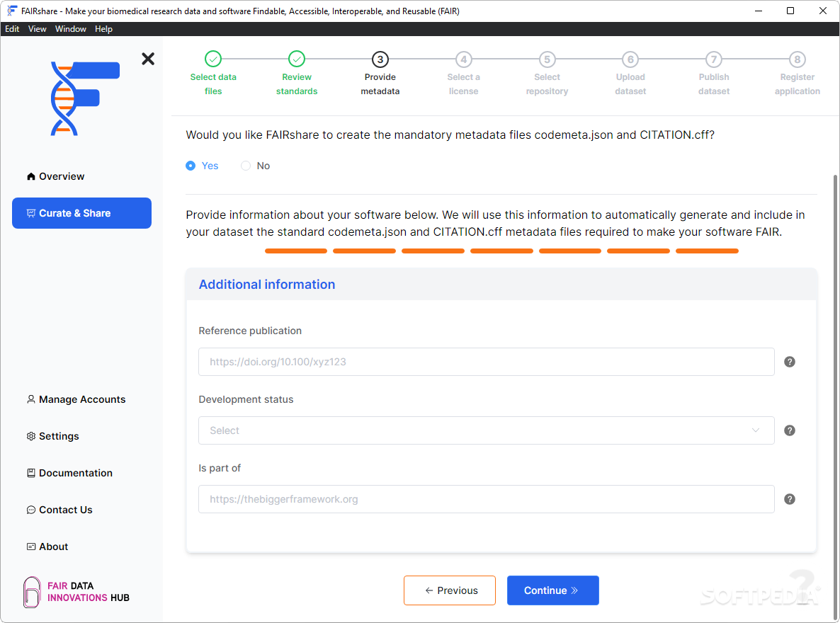The width and height of the screenshot is (840, 623).
Task: Click the Continue button
Action: pos(553,590)
